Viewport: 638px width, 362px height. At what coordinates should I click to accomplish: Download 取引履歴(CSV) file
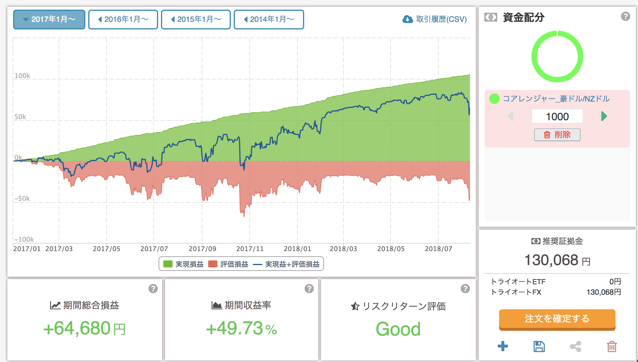tap(435, 19)
